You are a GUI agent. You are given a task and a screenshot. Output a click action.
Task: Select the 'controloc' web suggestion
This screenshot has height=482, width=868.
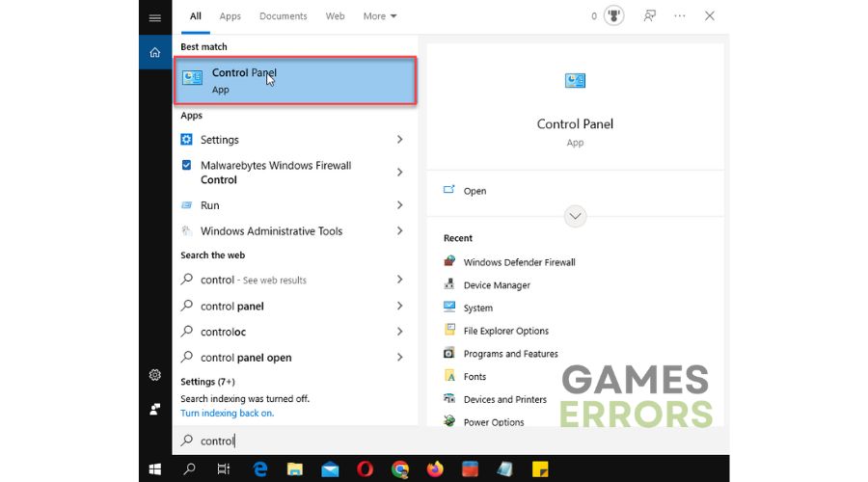[223, 332]
